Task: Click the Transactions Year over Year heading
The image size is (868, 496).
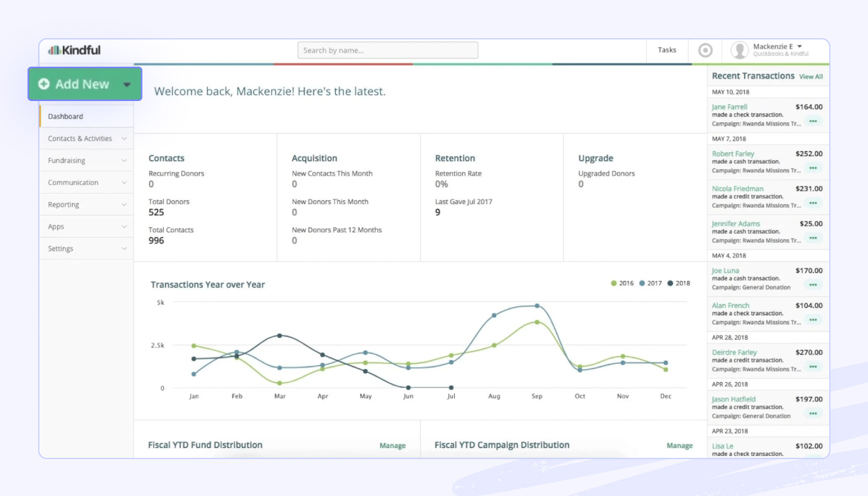Action: [x=208, y=285]
